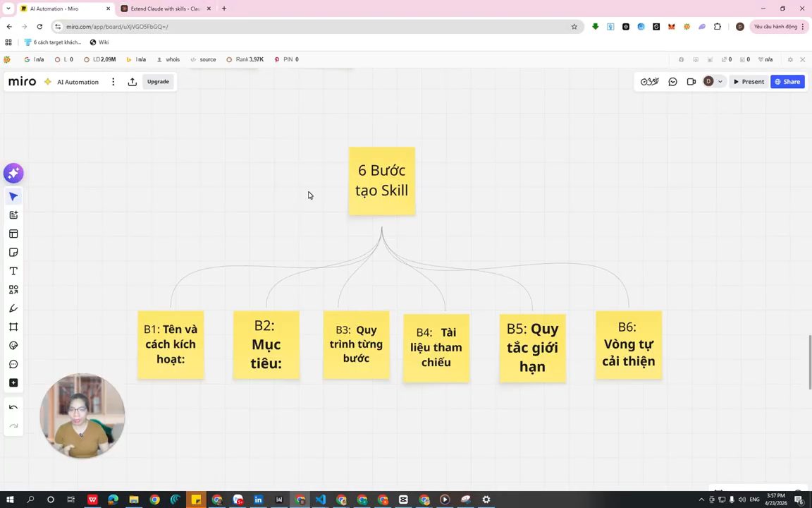The height and width of the screenshot is (508, 812).
Task: Open board options three-dot menu
Action: click(113, 82)
